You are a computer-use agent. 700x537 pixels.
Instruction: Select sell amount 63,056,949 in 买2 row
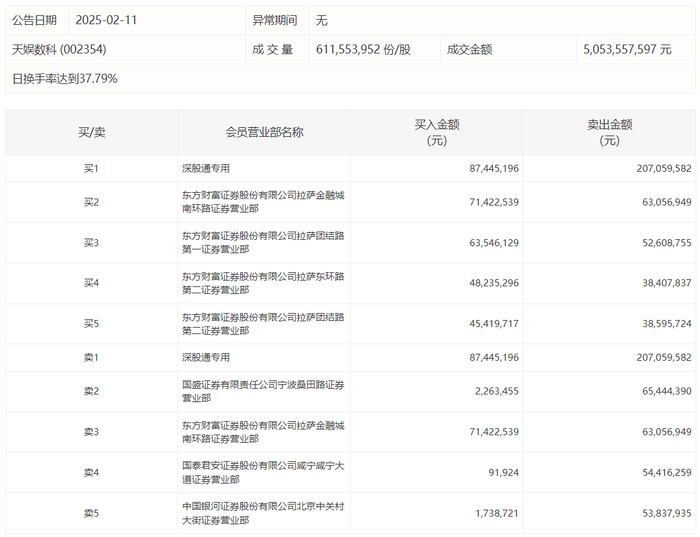pos(667,202)
